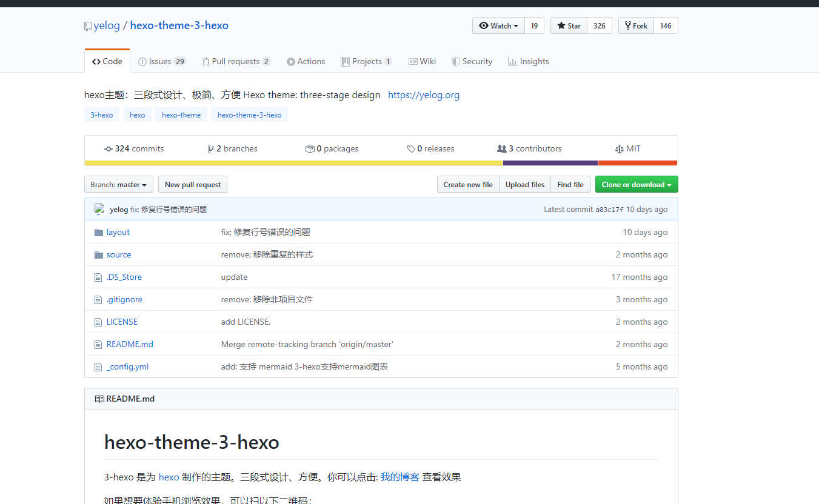Select the hexo-theme-3-hexo topic tag
The height and width of the screenshot is (504, 819).
[250, 114]
